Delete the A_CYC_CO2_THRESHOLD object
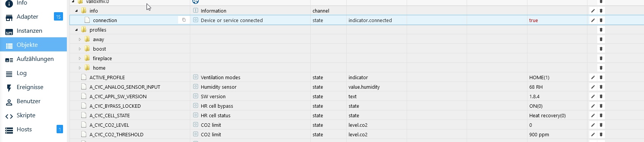Viewport: 644px width, 142px height. tap(601, 134)
